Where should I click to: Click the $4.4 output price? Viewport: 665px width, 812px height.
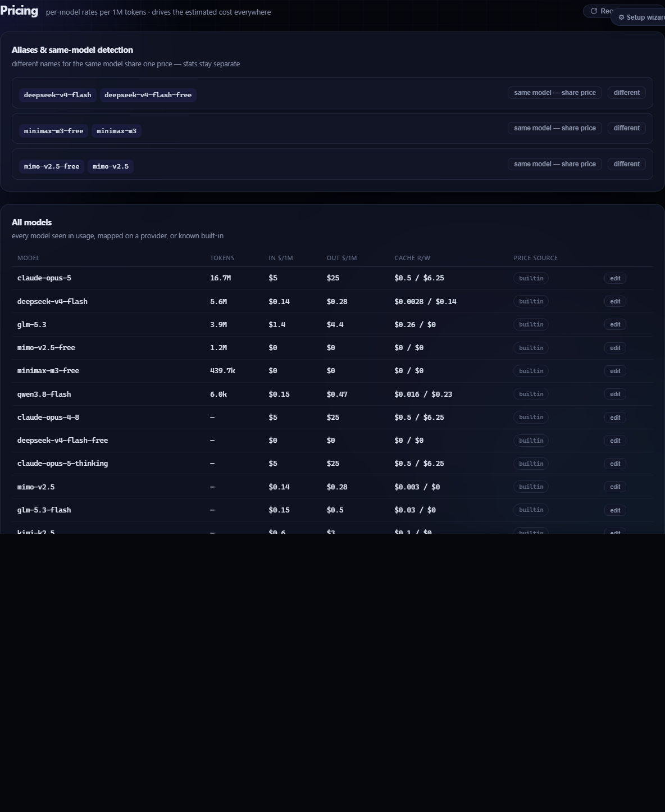coord(335,324)
